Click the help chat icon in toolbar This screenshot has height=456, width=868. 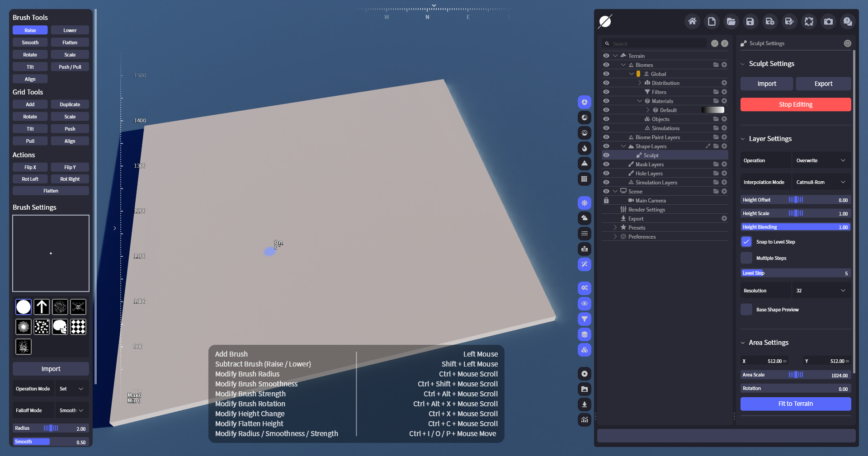pyautogui.click(x=848, y=21)
